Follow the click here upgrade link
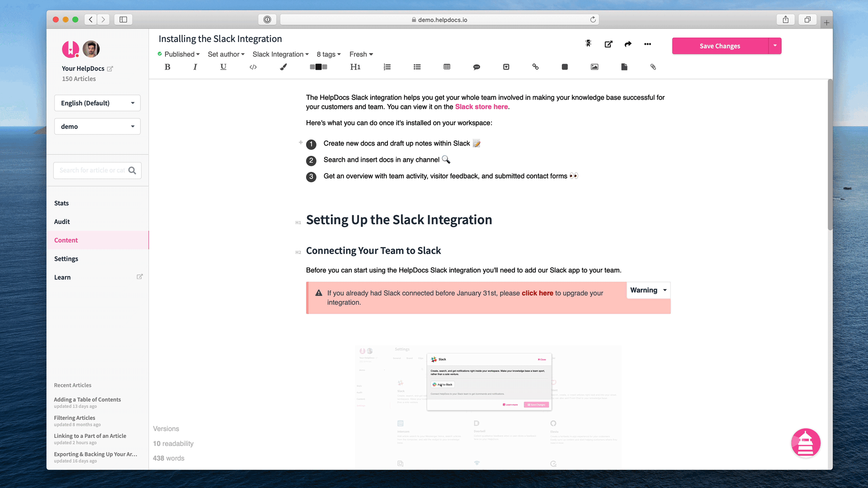Screen dimensions: 868x488 (538, 293)
